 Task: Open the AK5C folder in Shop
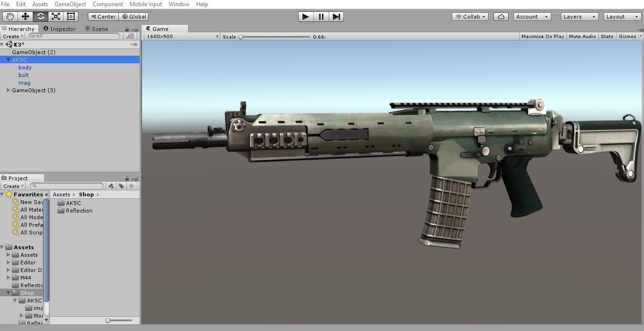(x=69, y=203)
